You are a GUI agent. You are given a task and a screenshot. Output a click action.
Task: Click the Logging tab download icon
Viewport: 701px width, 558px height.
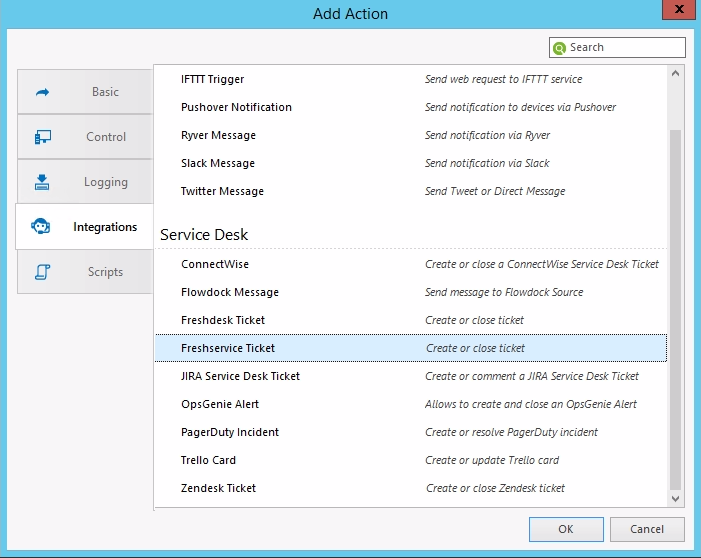pos(42,182)
